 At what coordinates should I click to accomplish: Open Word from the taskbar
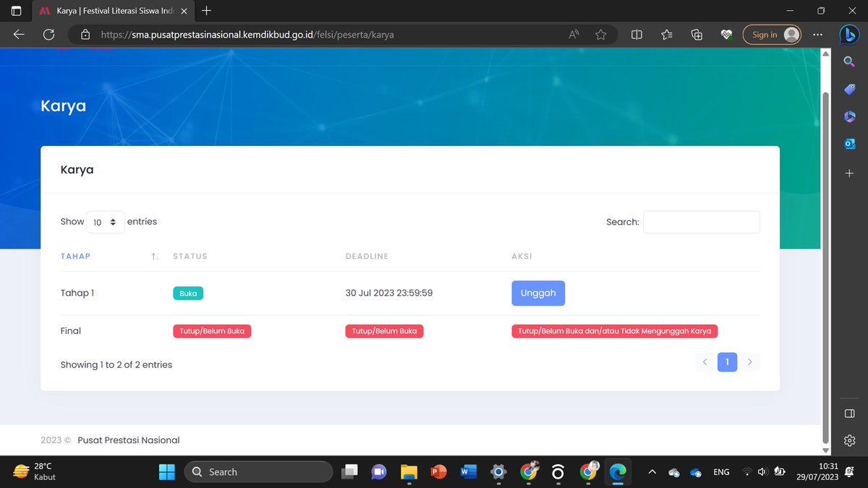pyautogui.click(x=469, y=472)
